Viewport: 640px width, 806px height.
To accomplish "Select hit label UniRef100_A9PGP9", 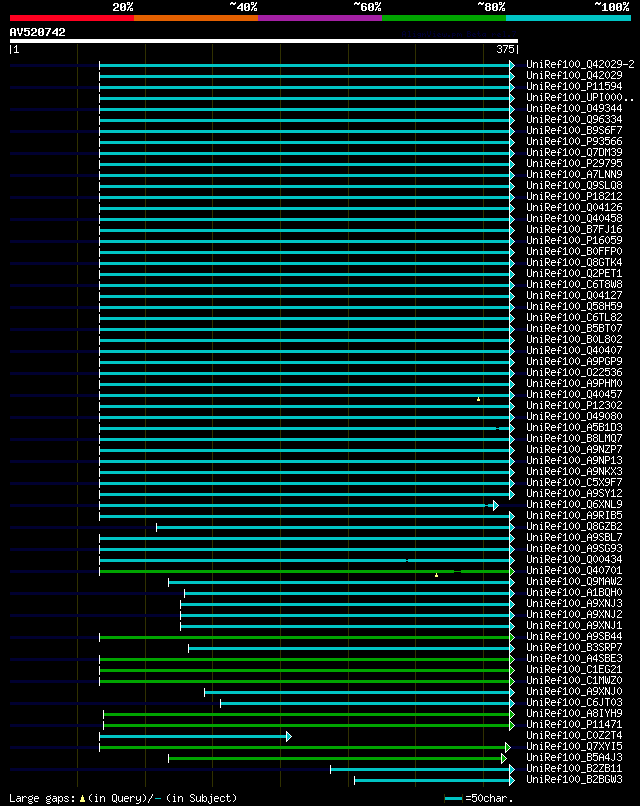I will pyautogui.click(x=574, y=361).
